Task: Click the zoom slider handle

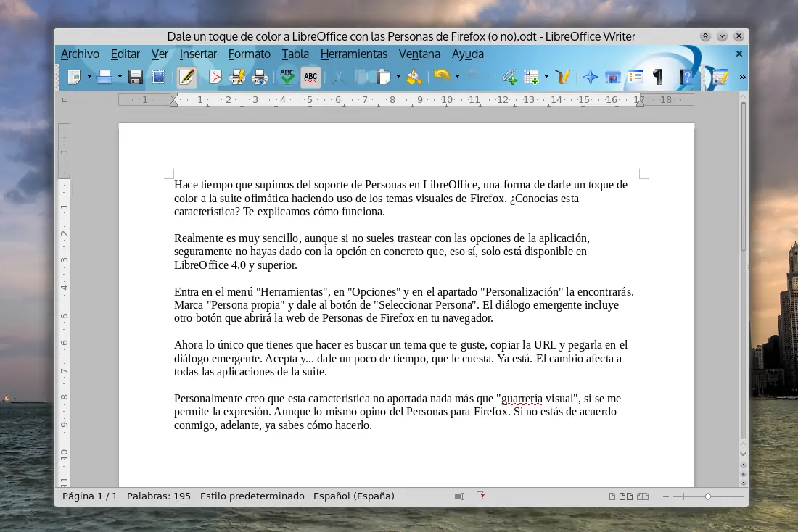Action: click(x=708, y=496)
